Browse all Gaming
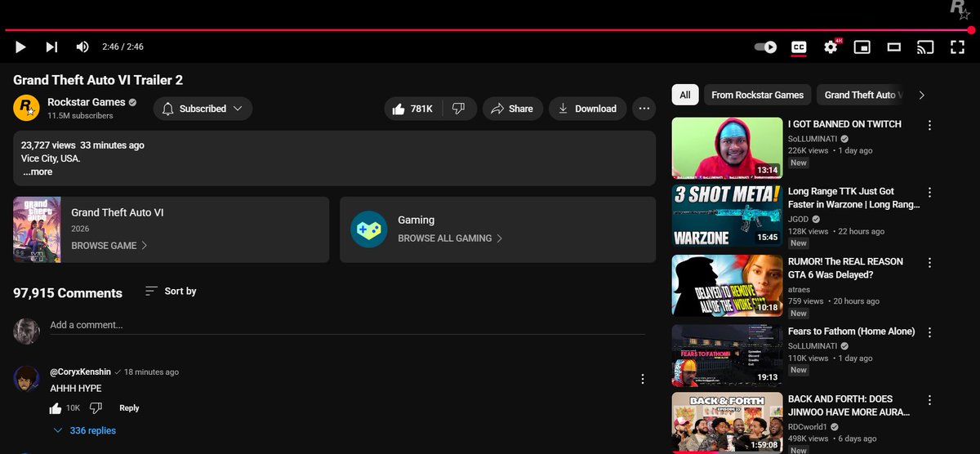Screen dimensions: 980x454 tap(450, 238)
